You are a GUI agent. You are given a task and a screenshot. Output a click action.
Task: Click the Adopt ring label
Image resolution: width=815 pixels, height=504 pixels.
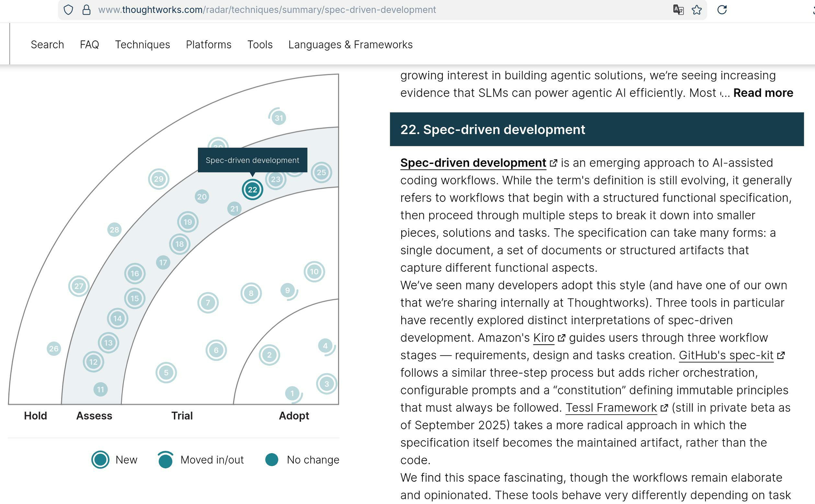(x=294, y=416)
